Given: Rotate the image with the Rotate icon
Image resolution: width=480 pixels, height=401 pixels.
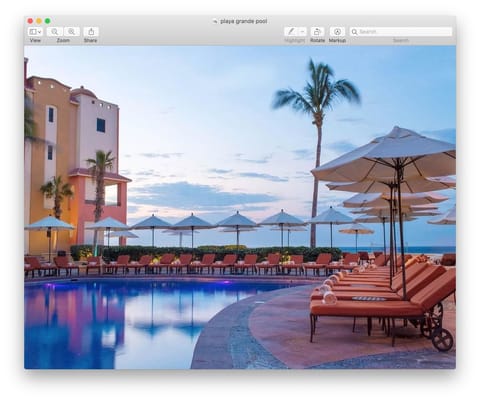Looking at the screenshot, I should pos(317,32).
